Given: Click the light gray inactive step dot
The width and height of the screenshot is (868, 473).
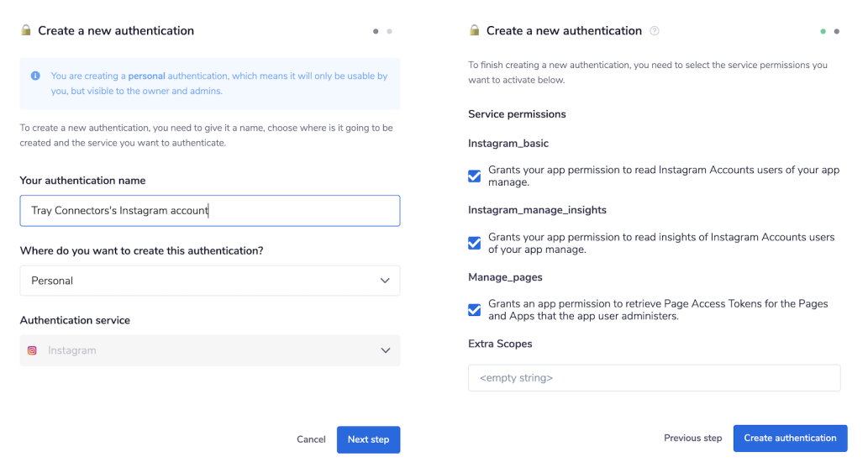Looking at the screenshot, I should coord(389,31).
